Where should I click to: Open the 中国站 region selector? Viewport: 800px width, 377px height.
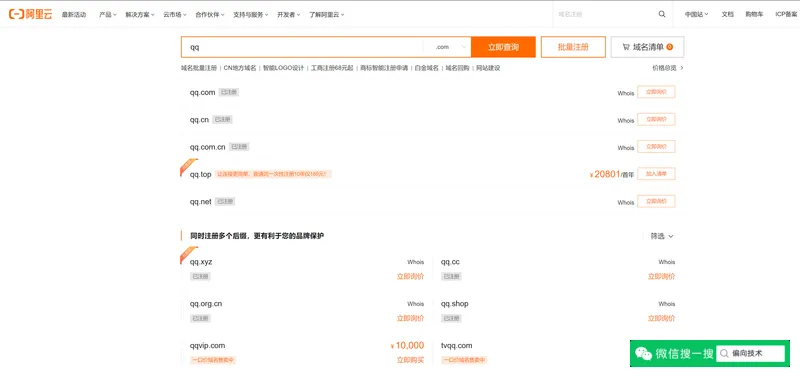tap(696, 15)
